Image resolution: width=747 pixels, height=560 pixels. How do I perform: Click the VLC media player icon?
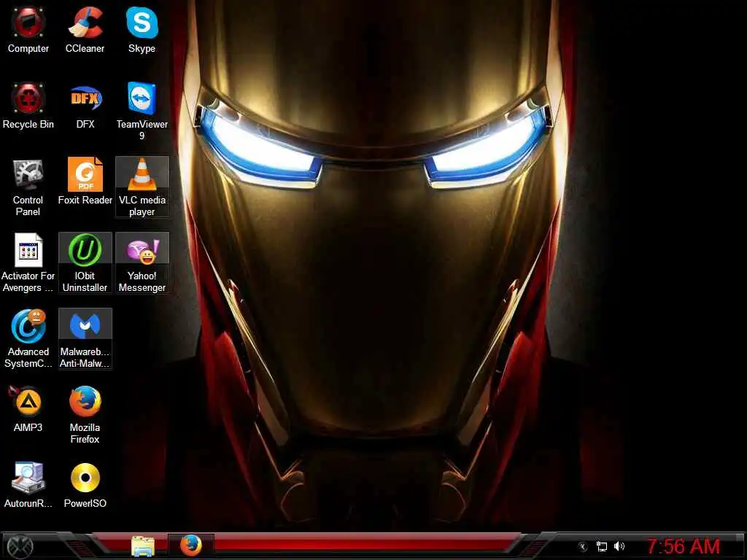[142, 187]
